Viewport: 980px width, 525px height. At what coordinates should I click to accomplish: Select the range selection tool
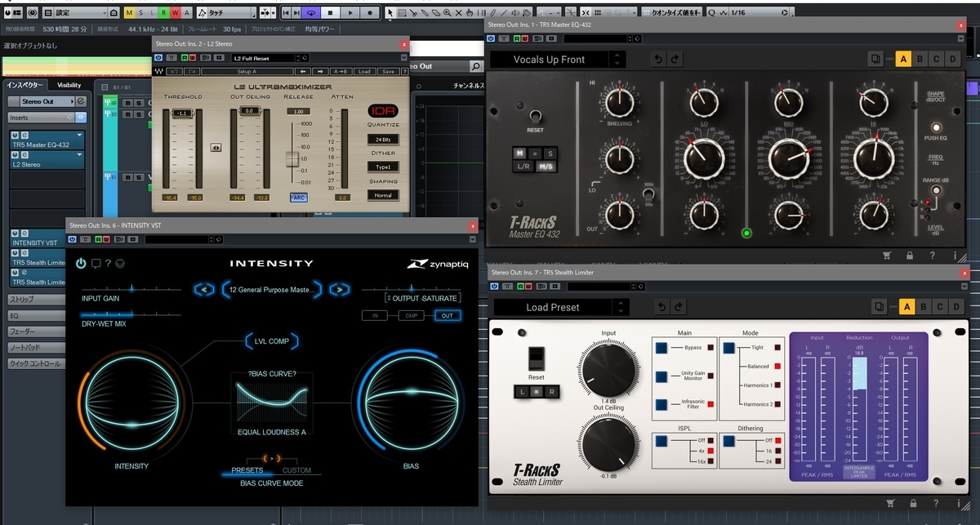[x=403, y=13]
